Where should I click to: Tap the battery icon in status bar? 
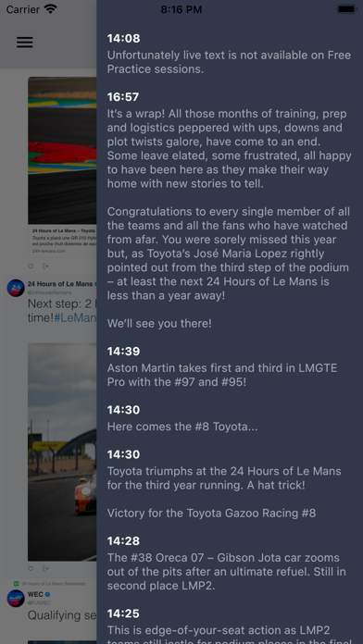[x=346, y=9]
